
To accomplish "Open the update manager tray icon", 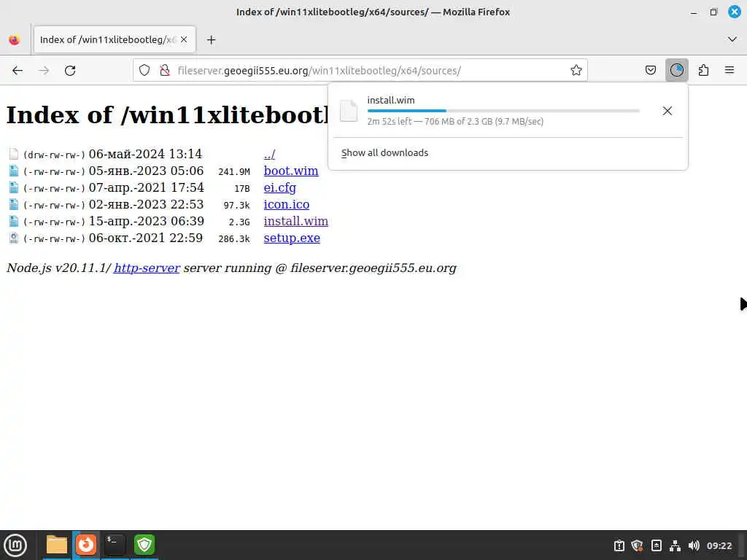I will pos(619,545).
